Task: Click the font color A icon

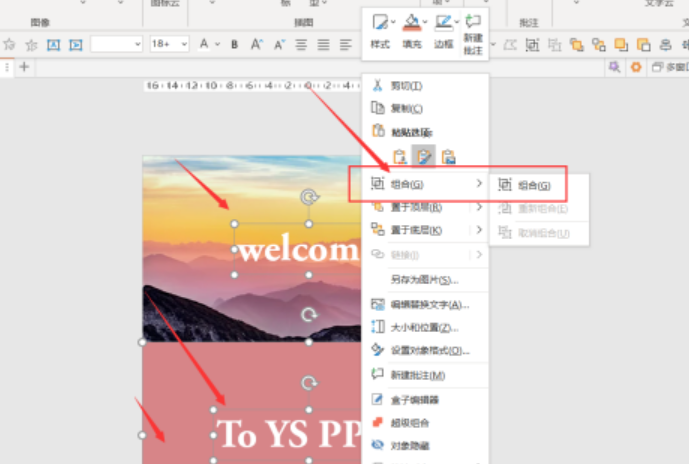Action: click(x=204, y=44)
